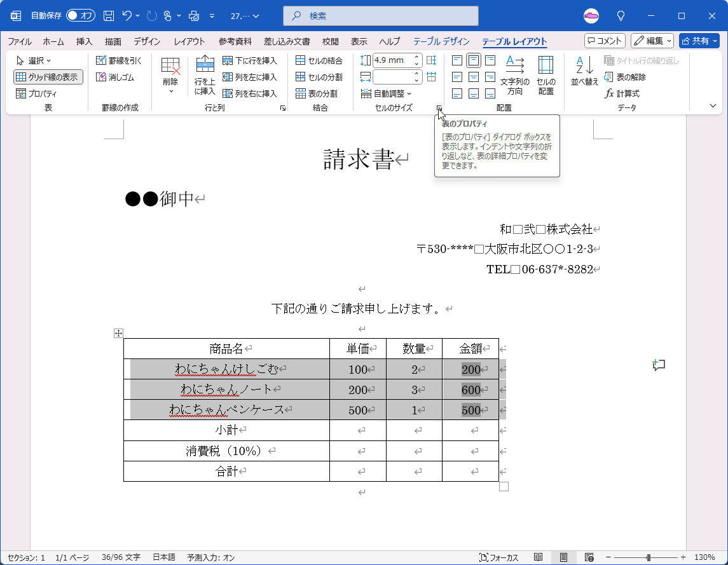Select align bottom center icon

click(474, 93)
